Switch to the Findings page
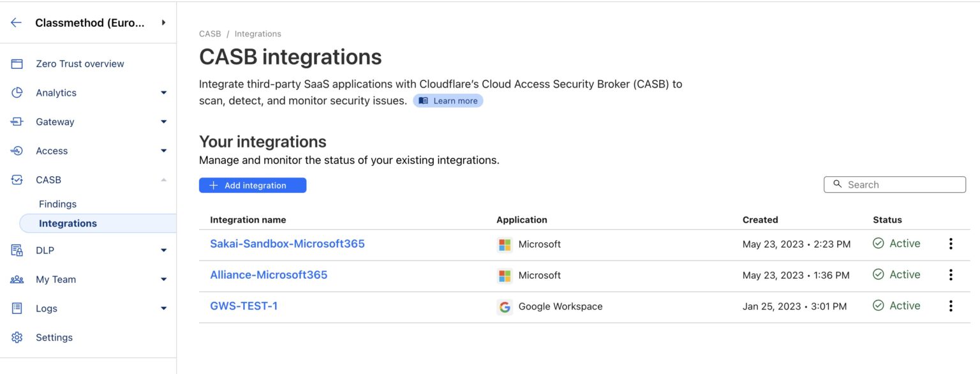Viewport: 980px width, 374px height. [57, 204]
